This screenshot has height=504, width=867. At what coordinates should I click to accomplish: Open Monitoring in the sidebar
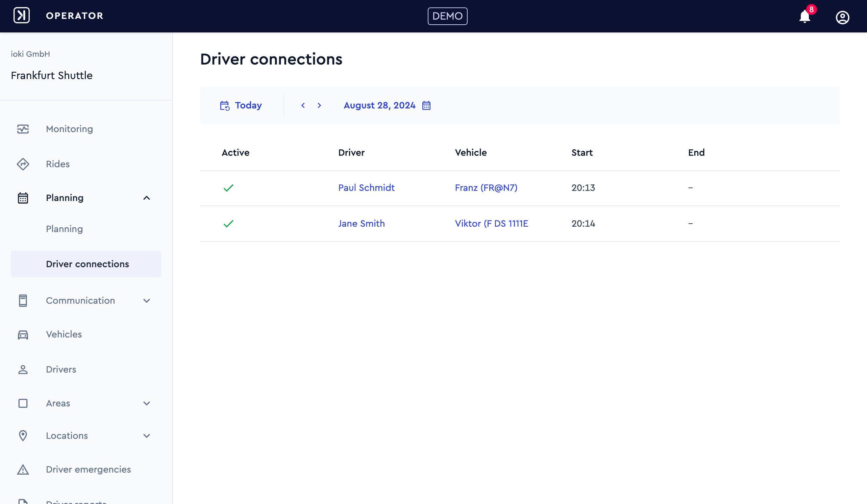[x=70, y=129]
